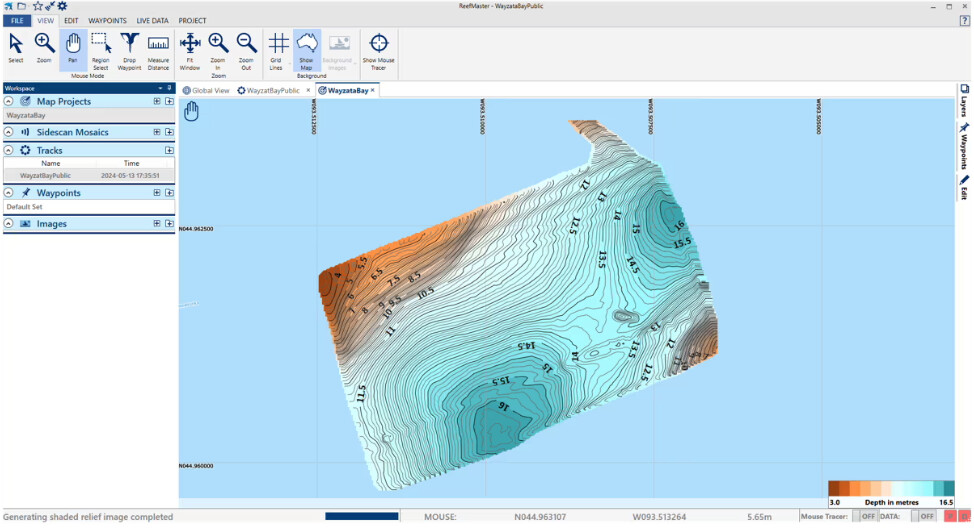Close the WayzataBay map tab

373,91
